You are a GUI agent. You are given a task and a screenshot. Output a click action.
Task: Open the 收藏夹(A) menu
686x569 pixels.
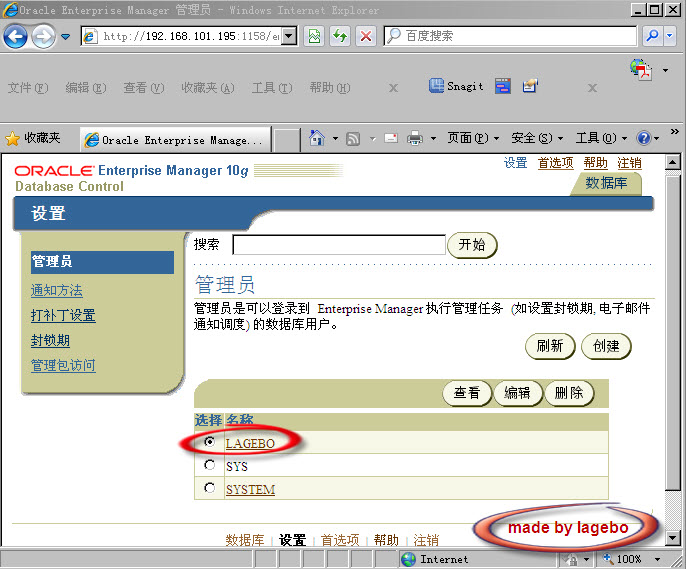pos(208,88)
